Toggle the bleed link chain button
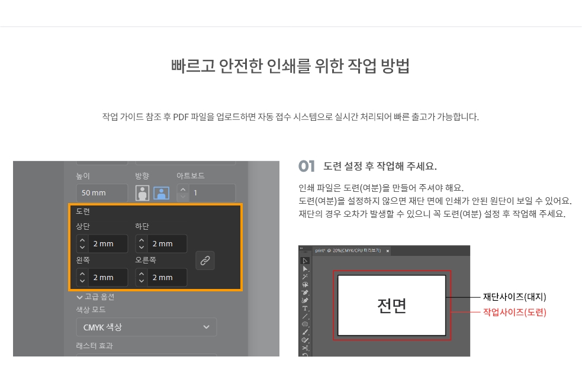582x392 pixels. click(x=205, y=261)
